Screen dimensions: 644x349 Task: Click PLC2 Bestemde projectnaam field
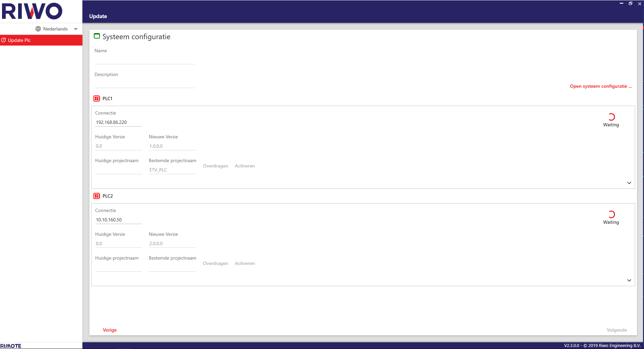[172, 267]
